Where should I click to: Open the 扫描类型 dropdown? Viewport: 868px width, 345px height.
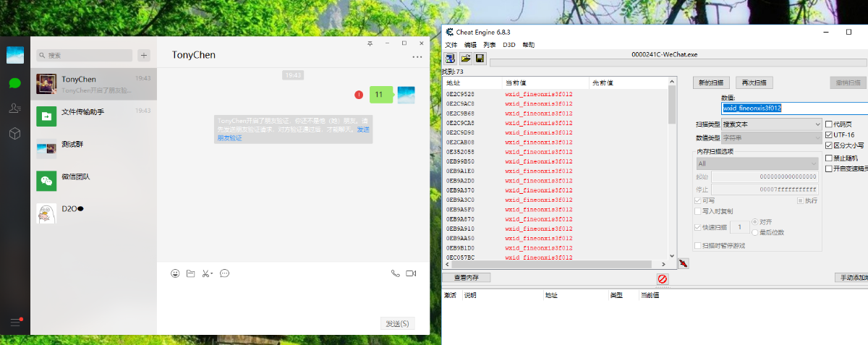click(771, 124)
